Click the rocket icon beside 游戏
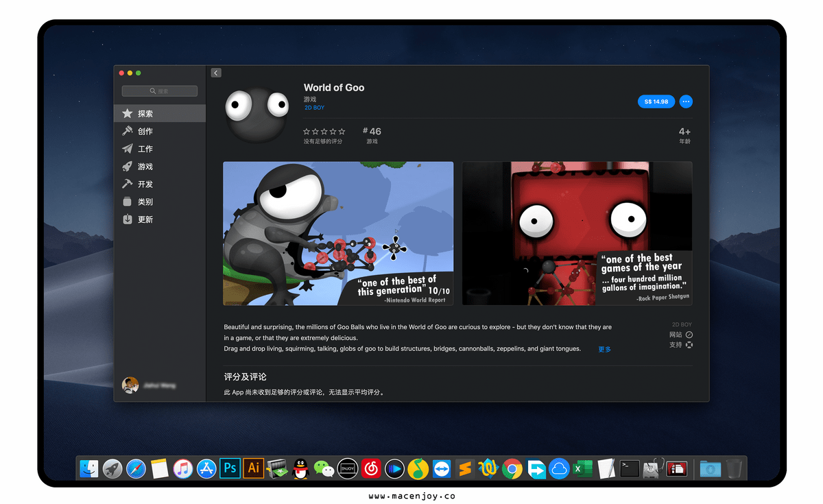This screenshot has height=504, width=823. [127, 167]
